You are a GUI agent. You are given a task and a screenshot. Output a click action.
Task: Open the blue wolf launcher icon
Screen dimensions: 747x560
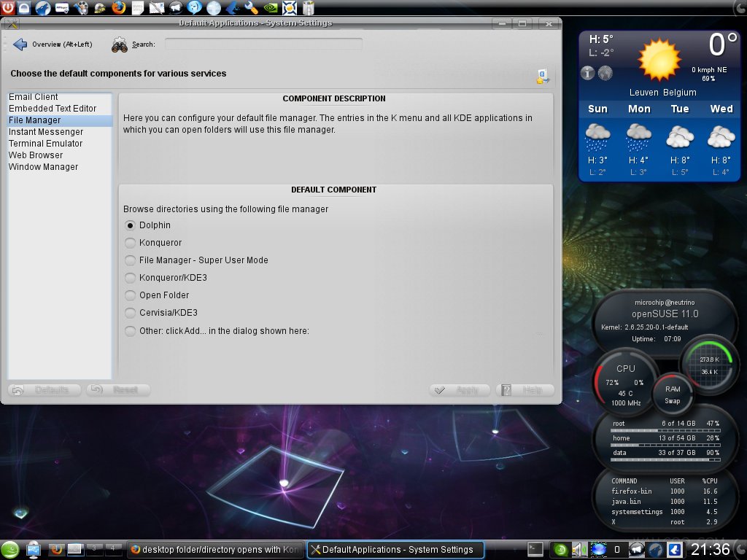pos(43,7)
